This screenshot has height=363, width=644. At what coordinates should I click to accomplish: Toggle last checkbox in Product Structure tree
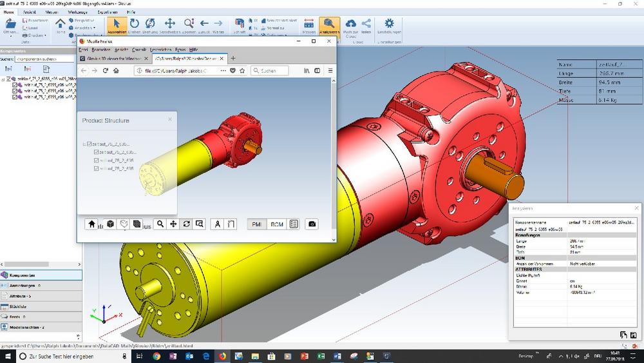tap(97, 168)
